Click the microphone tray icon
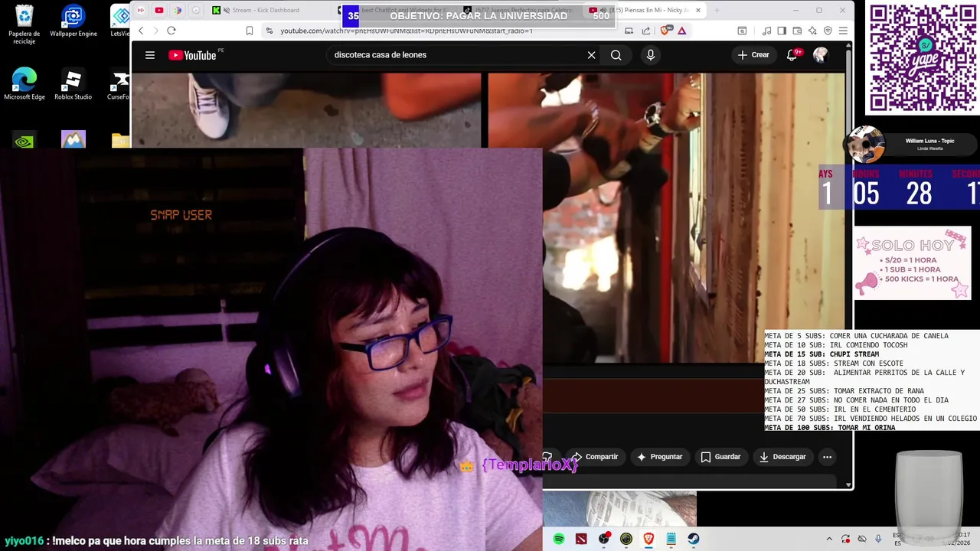The width and height of the screenshot is (980, 551). (878, 539)
